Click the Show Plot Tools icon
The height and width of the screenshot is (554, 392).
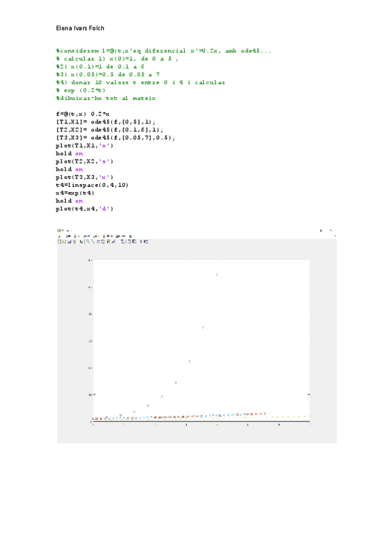click(146, 242)
